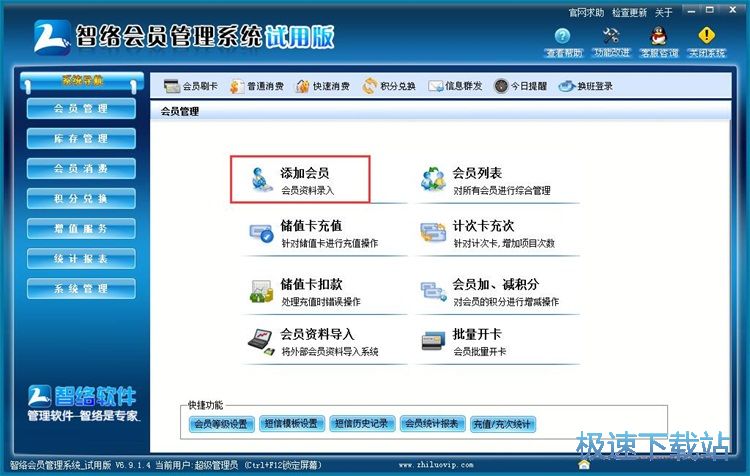Viewport: 750px width, 476px height.
Task: Select the 会员列表 title text
Action: 477,173
